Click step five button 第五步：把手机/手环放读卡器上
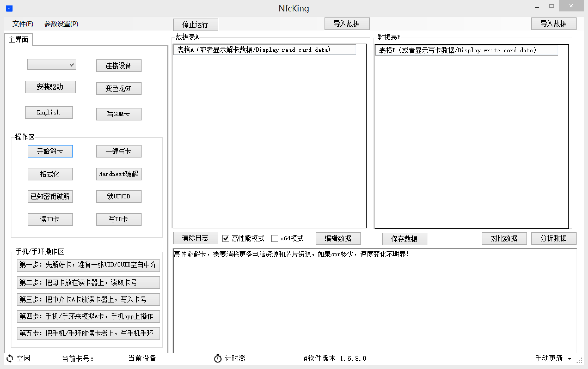This screenshot has width=588, height=369. (x=88, y=333)
